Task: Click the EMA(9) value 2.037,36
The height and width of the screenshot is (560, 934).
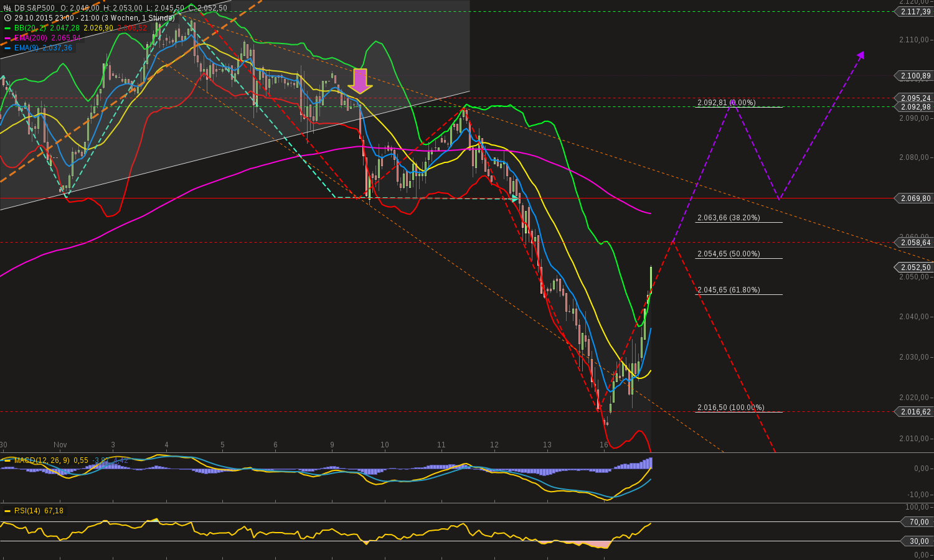Action: click(57, 48)
